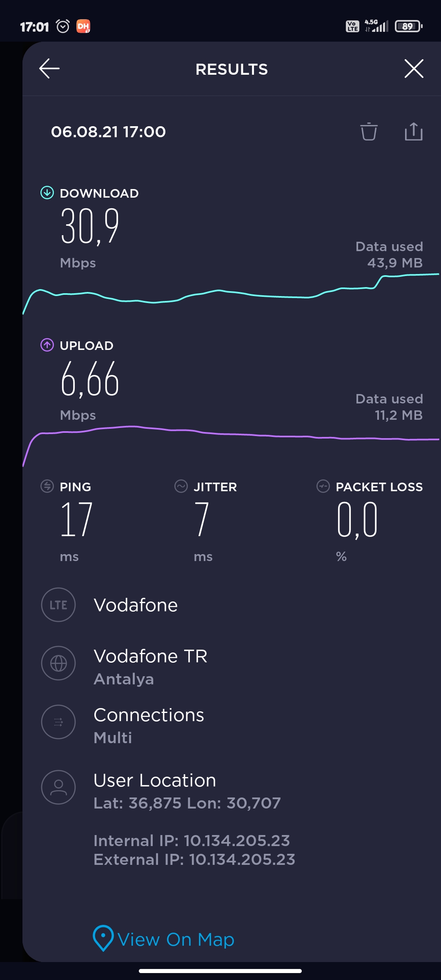The width and height of the screenshot is (441, 980).
Task: Tap the globe icon for Vodafone TR
Action: click(58, 663)
